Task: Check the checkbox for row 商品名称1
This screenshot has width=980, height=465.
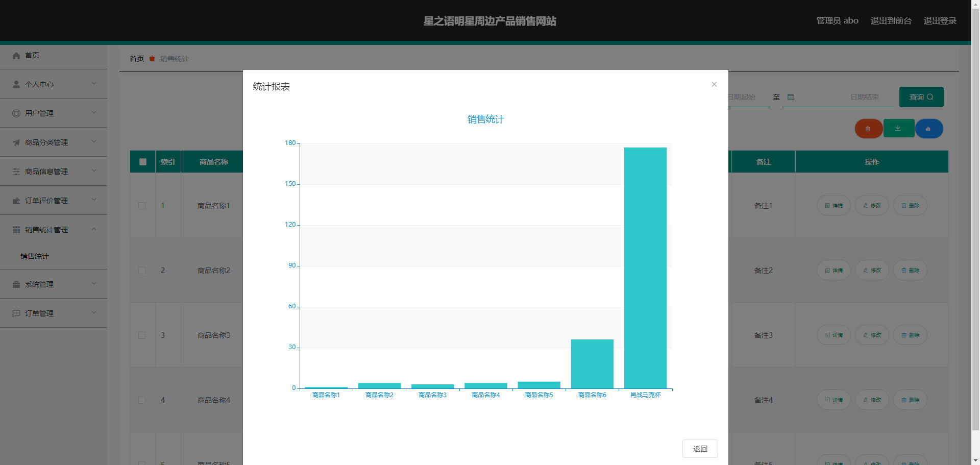Action: click(x=142, y=206)
